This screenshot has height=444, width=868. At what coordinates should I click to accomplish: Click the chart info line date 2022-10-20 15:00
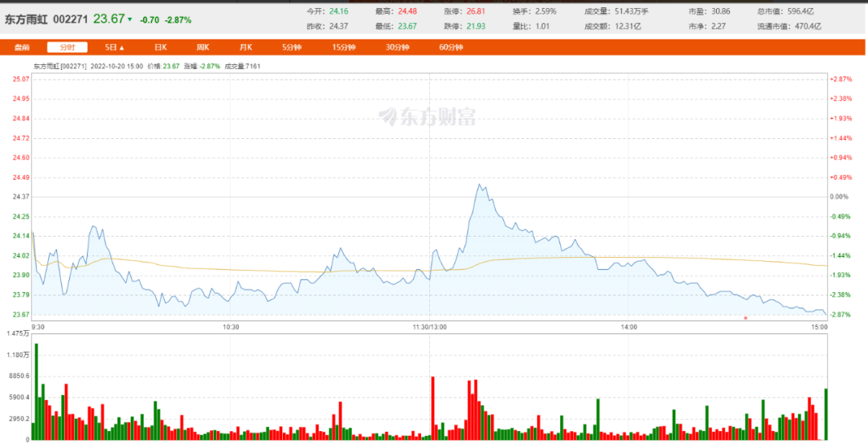[117, 67]
